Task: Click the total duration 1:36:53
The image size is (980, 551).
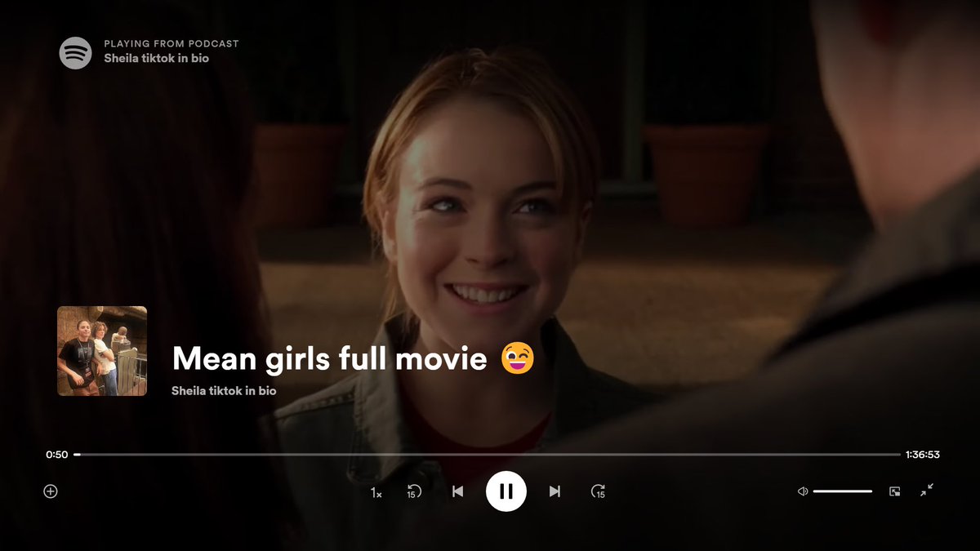Action: (922, 455)
